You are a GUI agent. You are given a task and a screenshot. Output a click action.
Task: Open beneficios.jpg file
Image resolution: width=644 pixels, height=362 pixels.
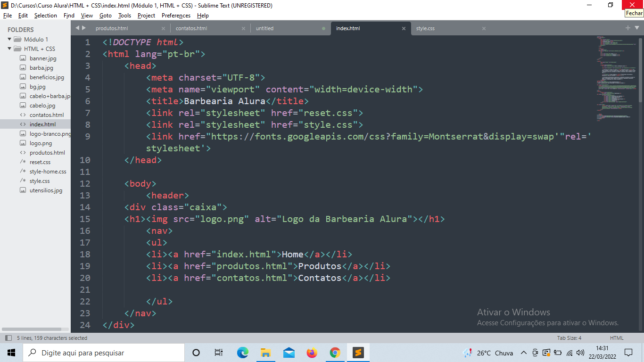[x=47, y=77]
